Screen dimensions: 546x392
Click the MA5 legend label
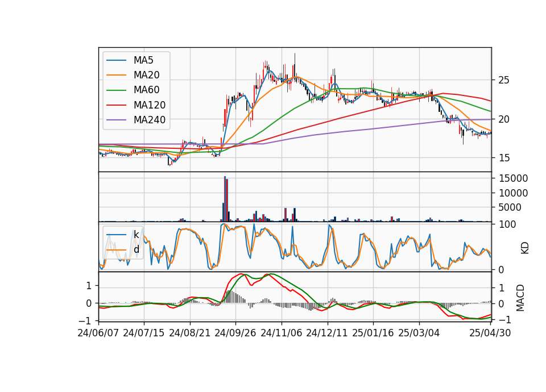point(143,60)
